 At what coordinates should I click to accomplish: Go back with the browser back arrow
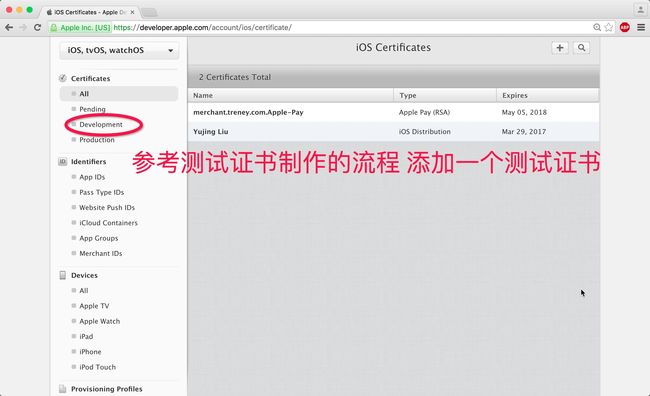[9, 27]
